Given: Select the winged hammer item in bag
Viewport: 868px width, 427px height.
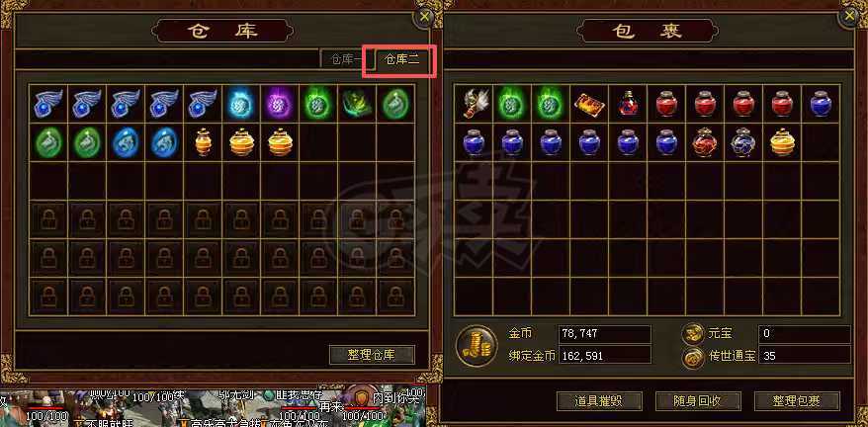Looking at the screenshot, I should coord(474,104).
